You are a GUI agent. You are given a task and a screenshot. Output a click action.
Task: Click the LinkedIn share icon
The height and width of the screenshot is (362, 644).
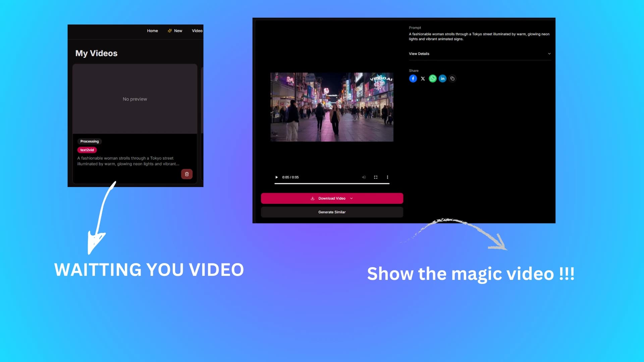coord(442,78)
